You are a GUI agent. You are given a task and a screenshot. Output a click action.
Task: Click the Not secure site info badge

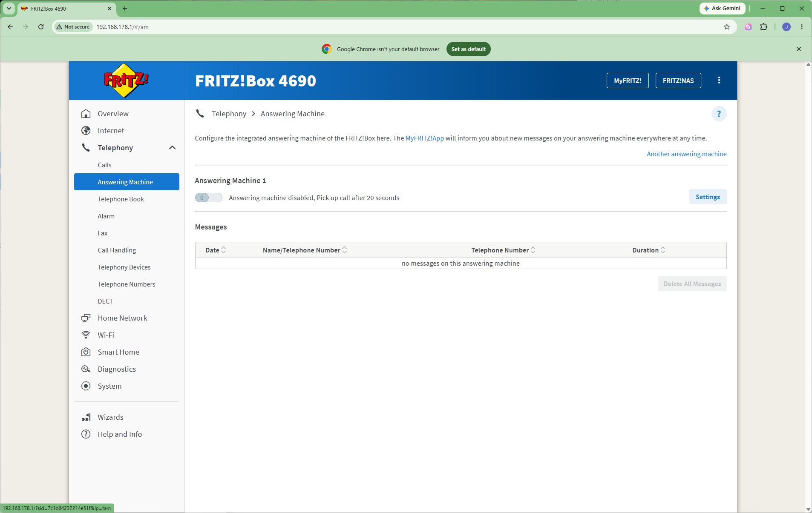pyautogui.click(x=73, y=27)
